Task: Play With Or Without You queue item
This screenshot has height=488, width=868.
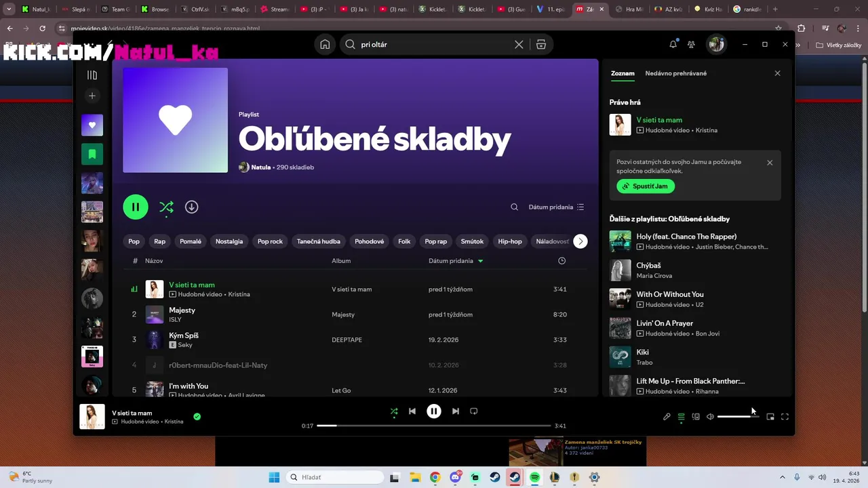Action: pos(695,299)
